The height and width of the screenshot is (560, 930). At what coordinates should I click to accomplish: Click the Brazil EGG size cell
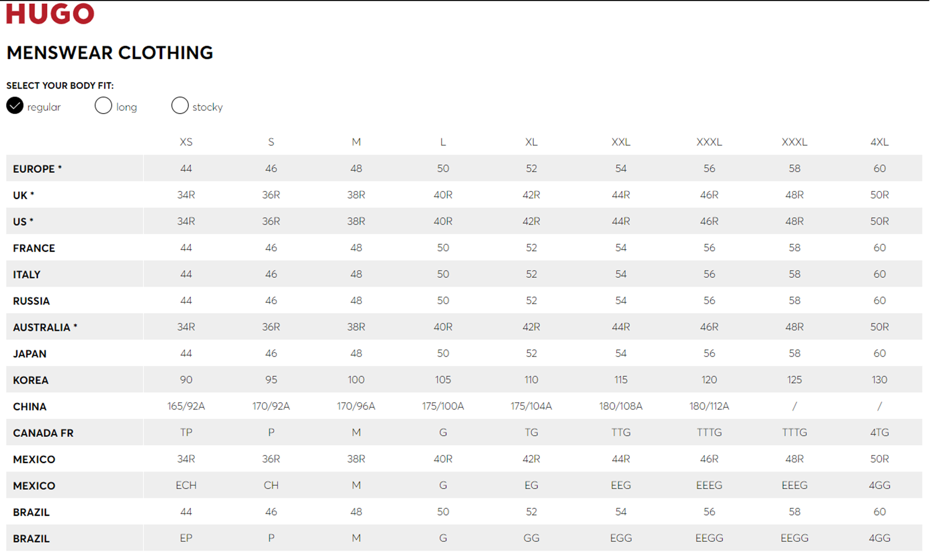click(621, 538)
